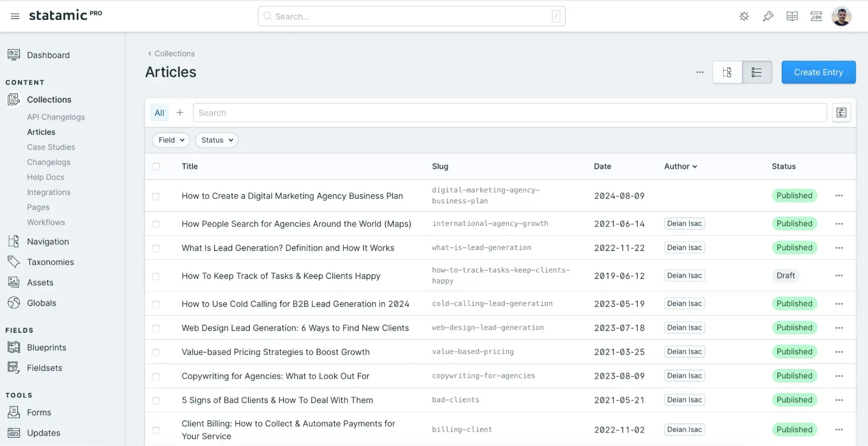The width and height of the screenshot is (868, 446).
Task: Open the Field filter dropdown
Action: point(171,140)
